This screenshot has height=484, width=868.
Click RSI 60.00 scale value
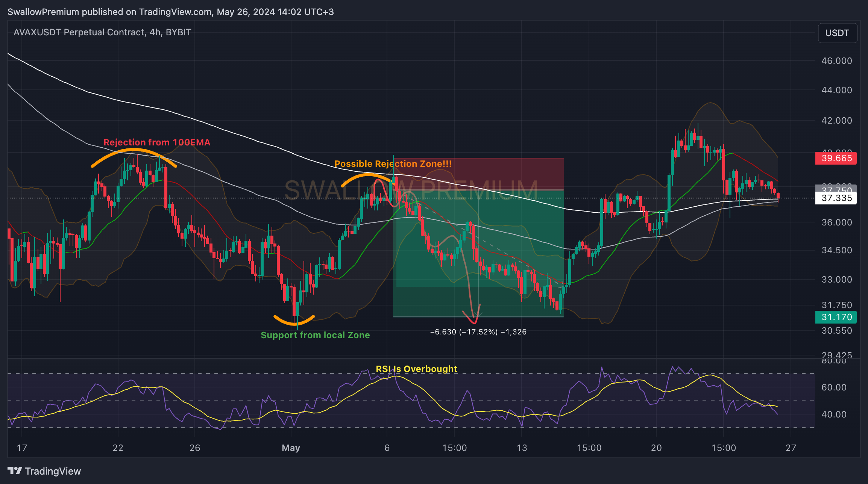click(834, 387)
